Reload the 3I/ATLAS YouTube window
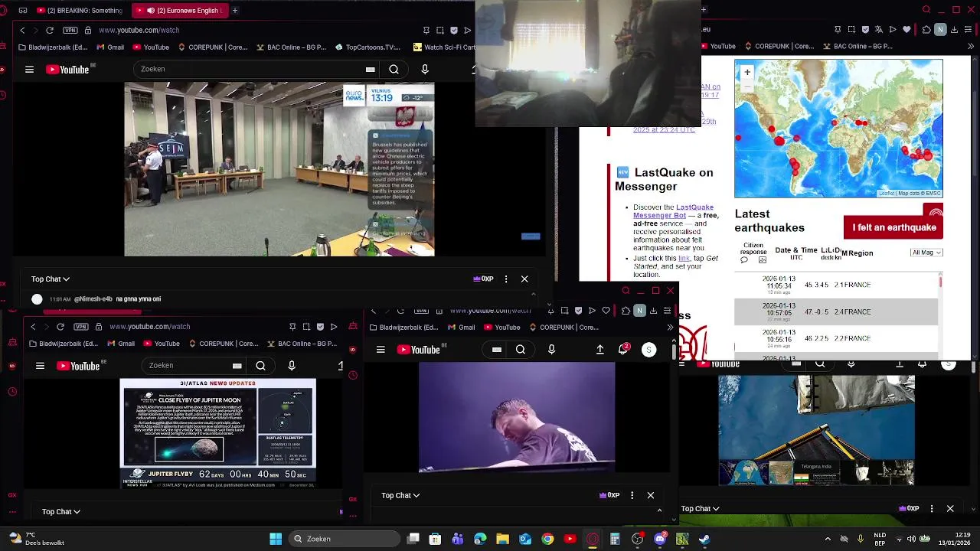The height and width of the screenshot is (551, 980). [x=60, y=327]
